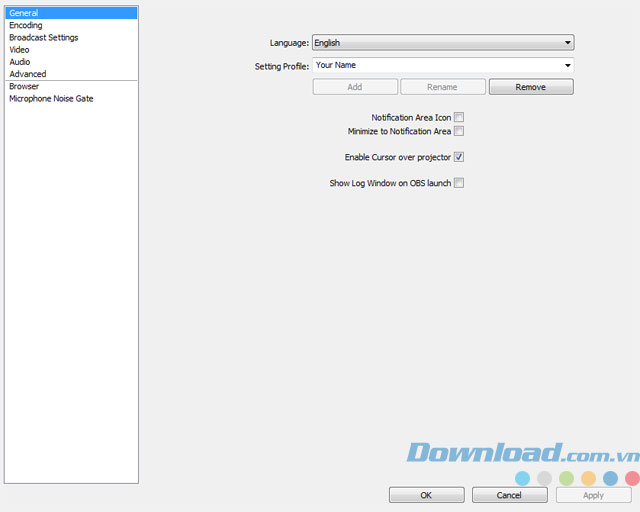Open the Advanced settings category
Screen dimensions: 640x512
pyautogui.click(x=71, y=74)
